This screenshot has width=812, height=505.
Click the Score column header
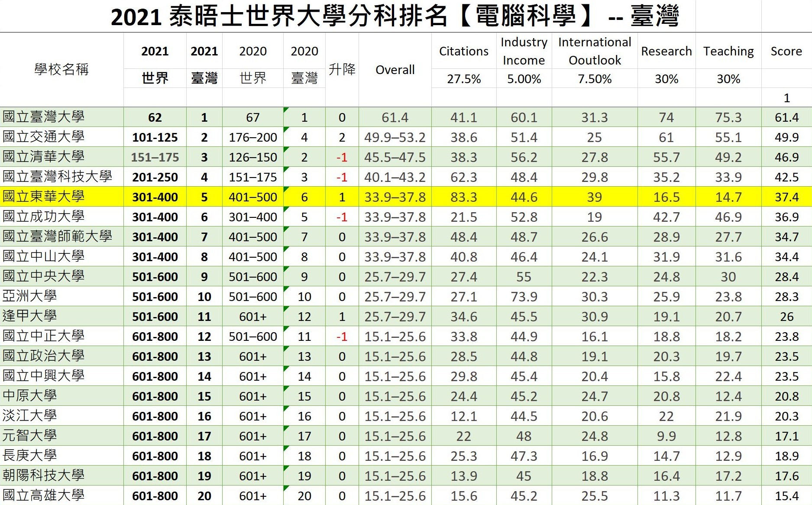786,51
